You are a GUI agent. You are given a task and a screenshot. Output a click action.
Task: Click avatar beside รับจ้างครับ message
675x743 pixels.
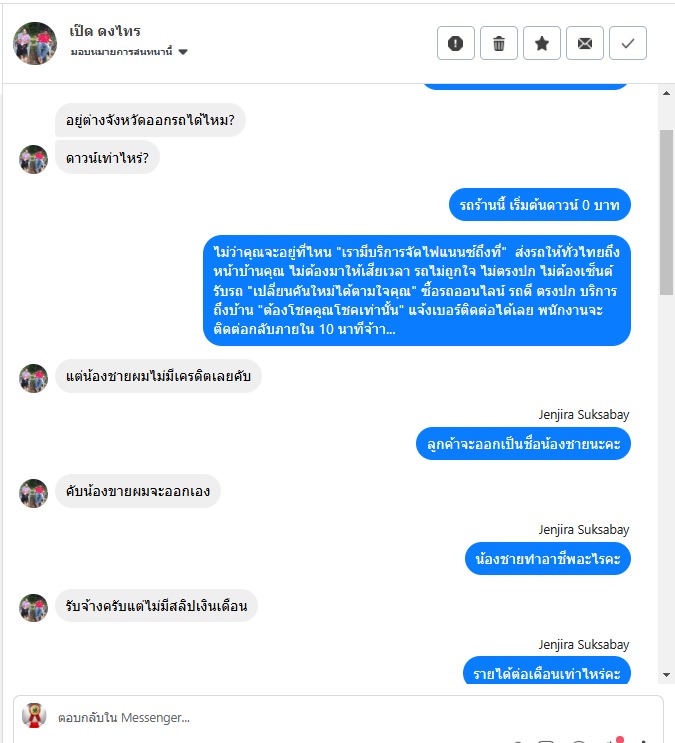point(33,608)
